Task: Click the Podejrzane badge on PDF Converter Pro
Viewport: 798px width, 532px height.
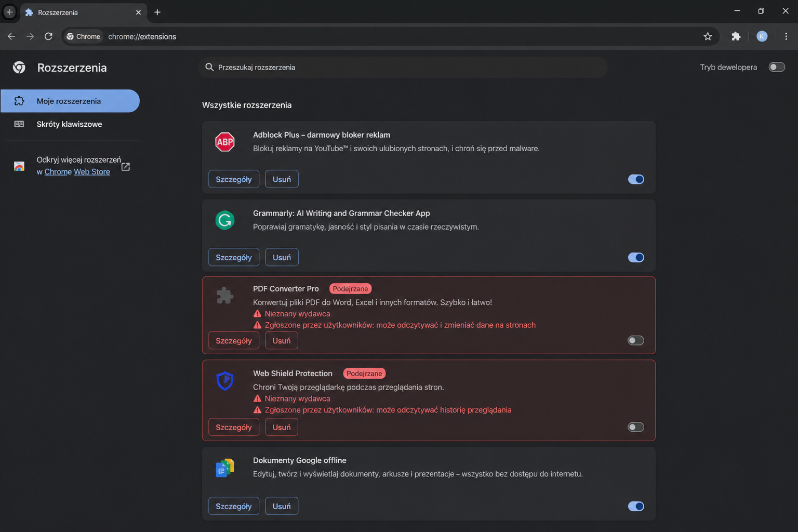Action: 350,289
